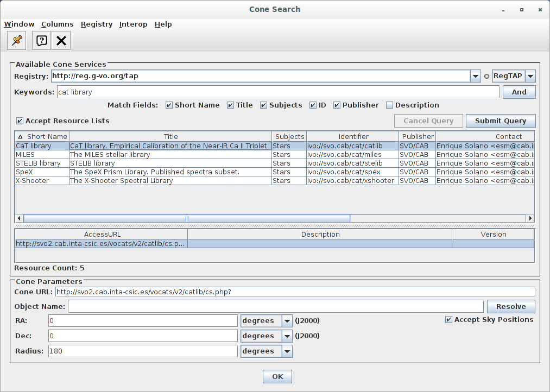550x392 pixels.
Task: Expand the Registry URL dropdown
Action: [x=475, y=76]
